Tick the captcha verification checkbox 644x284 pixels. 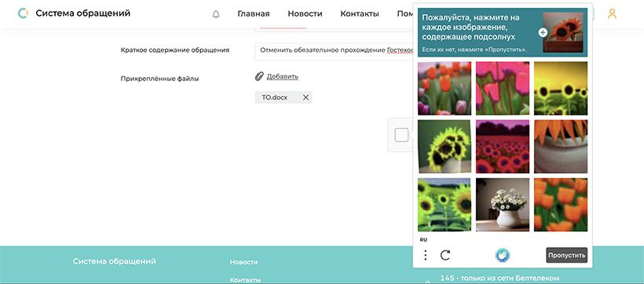(401, 135)
